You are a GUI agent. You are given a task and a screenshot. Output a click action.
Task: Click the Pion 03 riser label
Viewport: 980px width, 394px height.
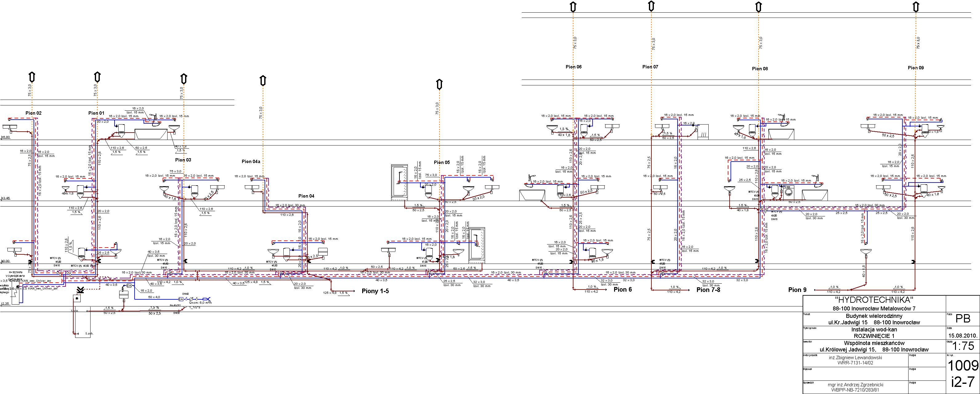183,160
